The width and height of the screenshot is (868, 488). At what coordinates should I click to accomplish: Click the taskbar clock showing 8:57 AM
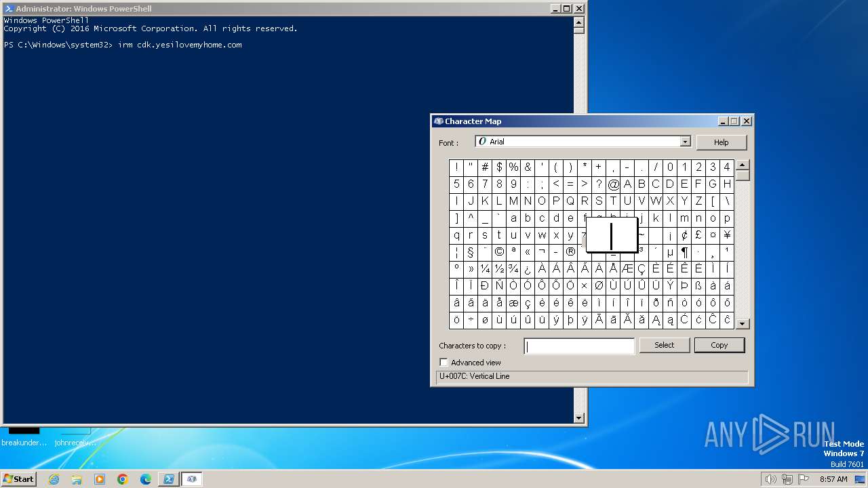(x=833, y=479)
